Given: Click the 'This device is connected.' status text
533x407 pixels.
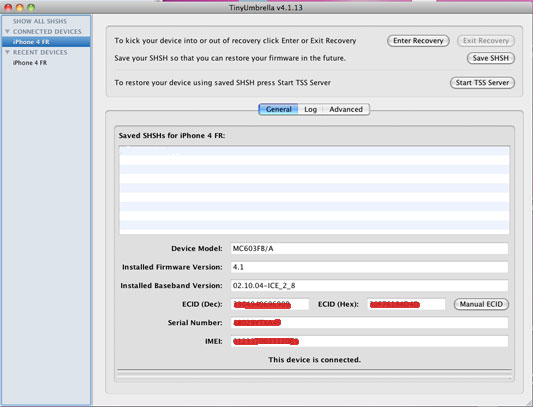Looking at the screenshot, I should click(x=314, y=360).
